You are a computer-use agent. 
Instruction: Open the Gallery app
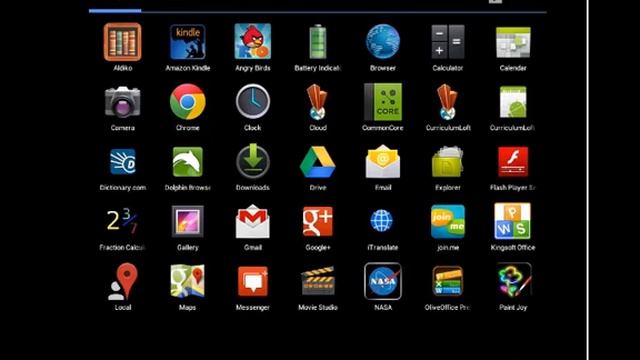(187, 221)
